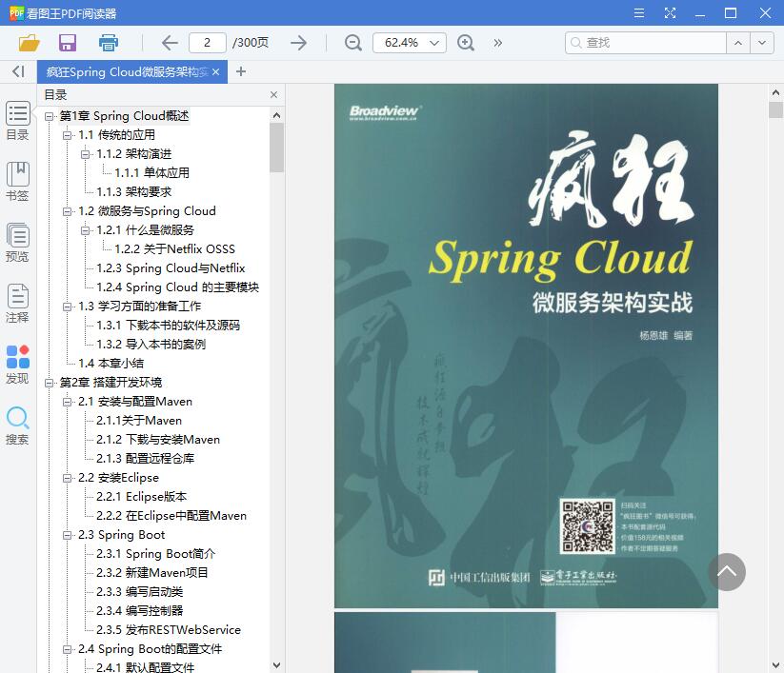Jump to 1.2.4 Spring Cloud 的主要模块
Image resolution: width=784 pixels, height=673 pixels.
pyautogui.click(x=177, y=287)
